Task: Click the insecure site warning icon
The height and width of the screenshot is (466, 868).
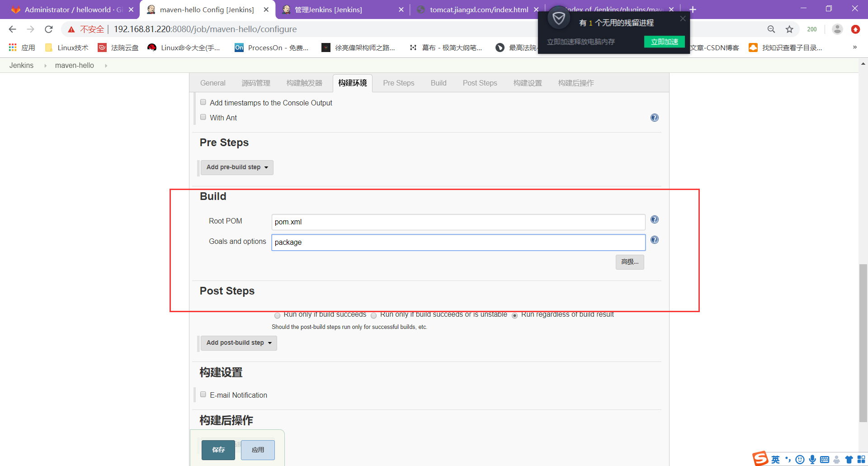Action: pos(71,29)
